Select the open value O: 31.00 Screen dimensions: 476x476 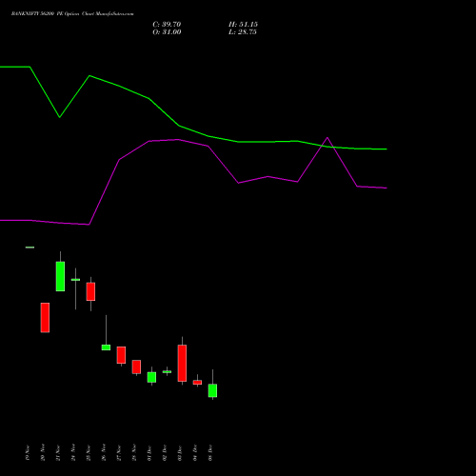[167, 32]
